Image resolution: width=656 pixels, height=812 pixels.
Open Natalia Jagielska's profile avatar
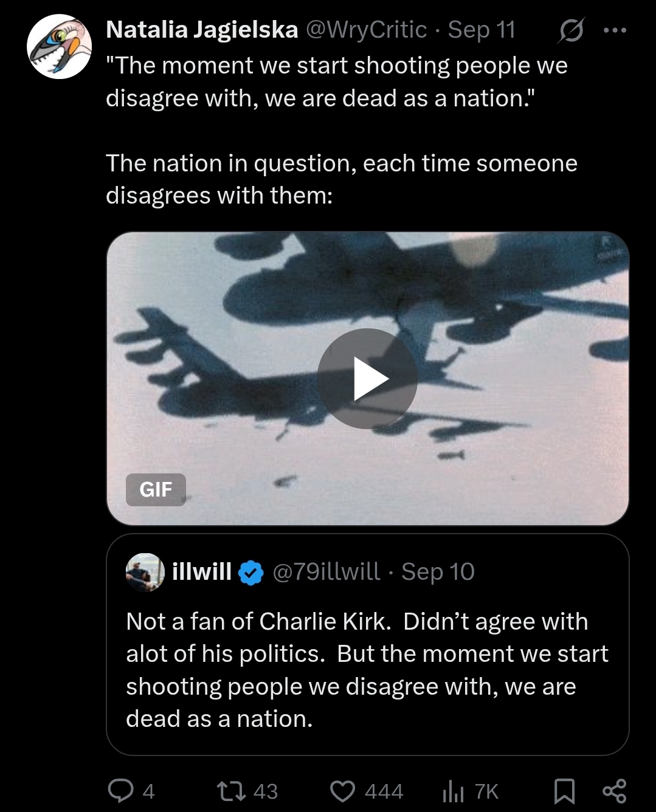tap(59, 47)
